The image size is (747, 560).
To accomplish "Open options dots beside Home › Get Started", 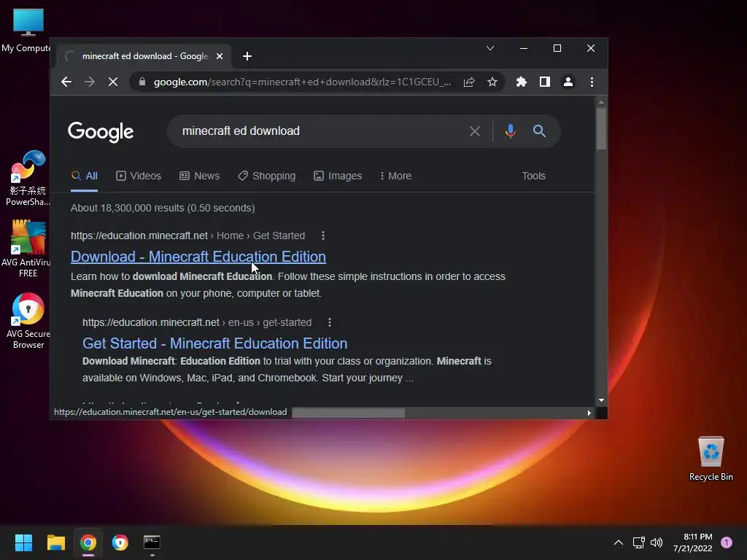I will 323,236.
